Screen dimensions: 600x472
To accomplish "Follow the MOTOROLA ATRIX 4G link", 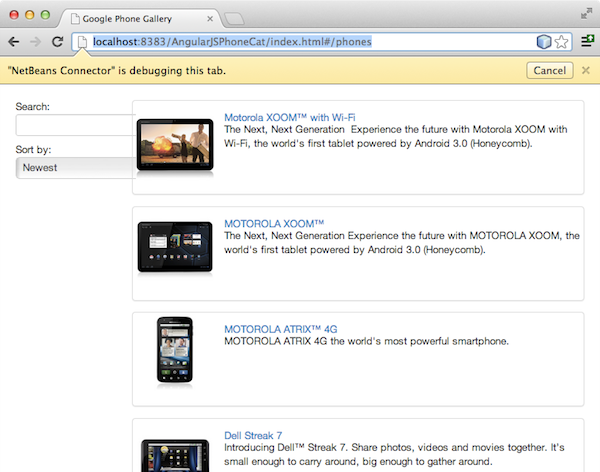I will [x=280, y=329].
